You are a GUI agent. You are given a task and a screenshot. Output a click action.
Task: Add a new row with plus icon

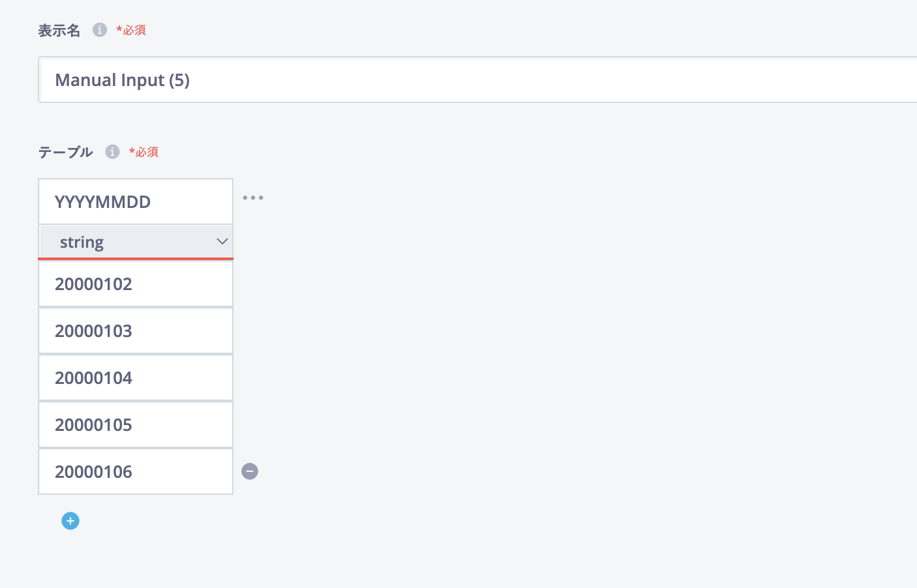70,521
